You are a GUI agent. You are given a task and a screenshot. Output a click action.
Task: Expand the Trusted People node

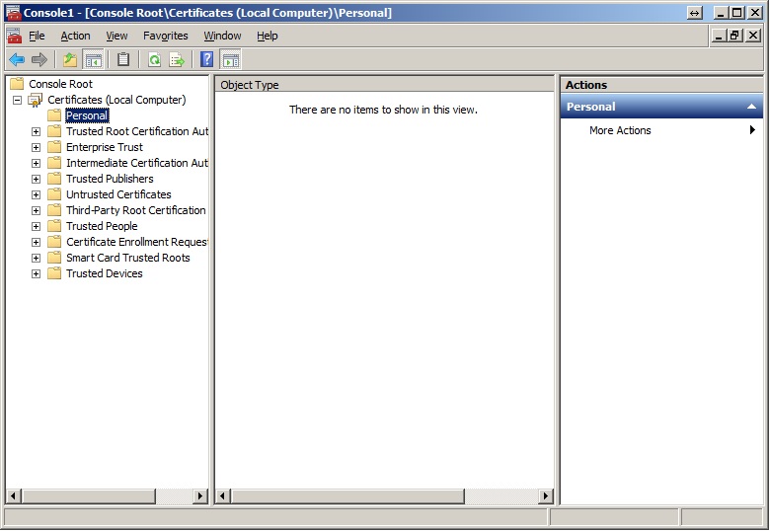point(36,226)
